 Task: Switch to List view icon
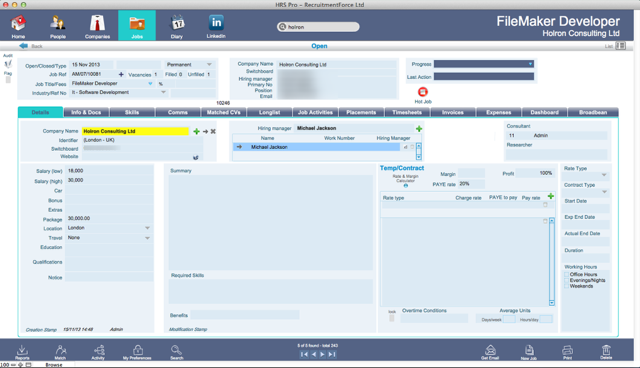620,46
